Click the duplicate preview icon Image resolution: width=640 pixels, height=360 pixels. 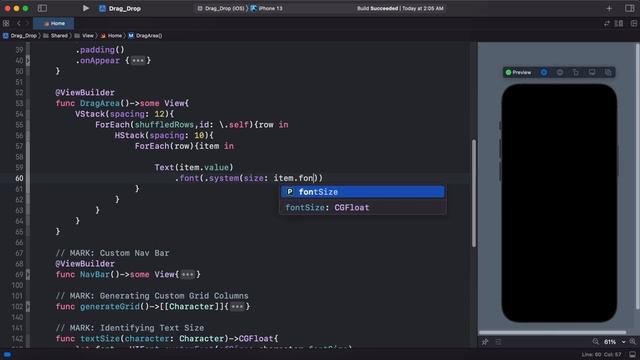point(608,72)
